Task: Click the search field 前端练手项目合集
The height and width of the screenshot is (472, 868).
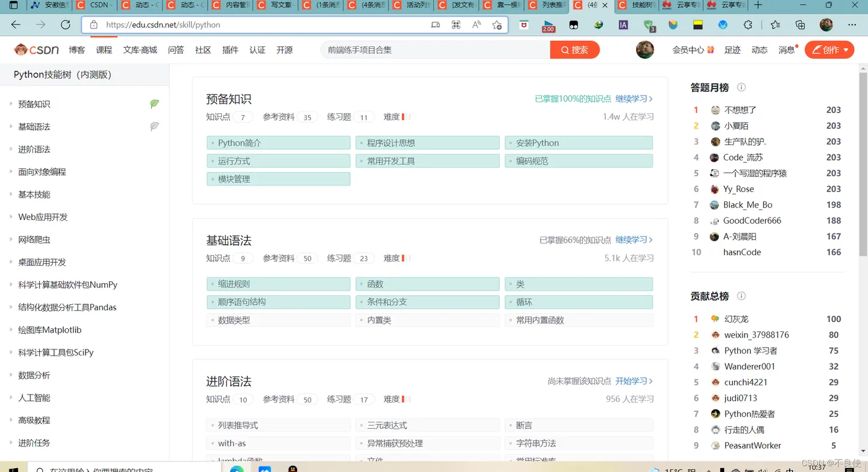Action: (435, 50)
